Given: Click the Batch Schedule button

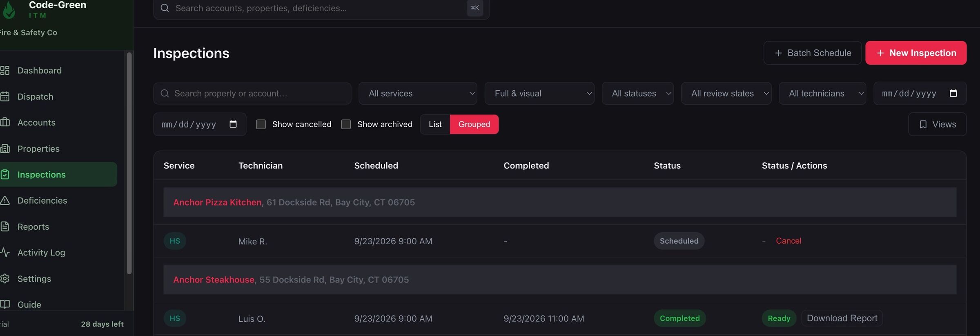Looking at the screenshot, I should point(813,53).
